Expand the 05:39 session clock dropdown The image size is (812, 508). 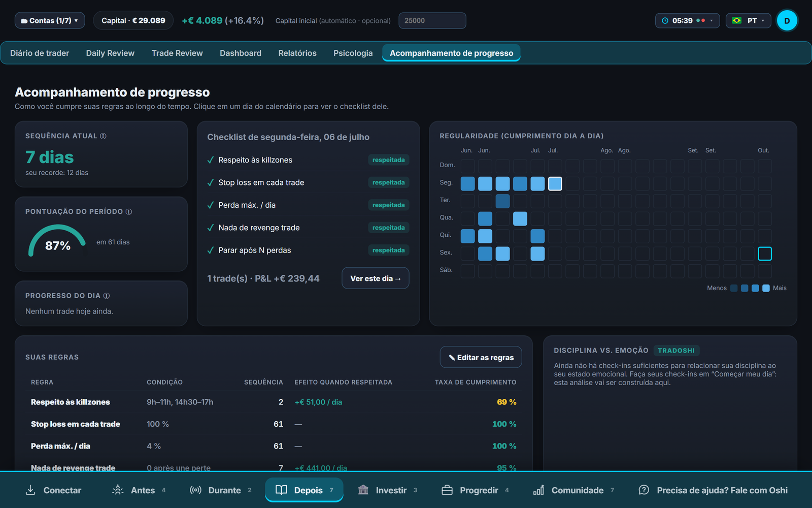point(688,21)
